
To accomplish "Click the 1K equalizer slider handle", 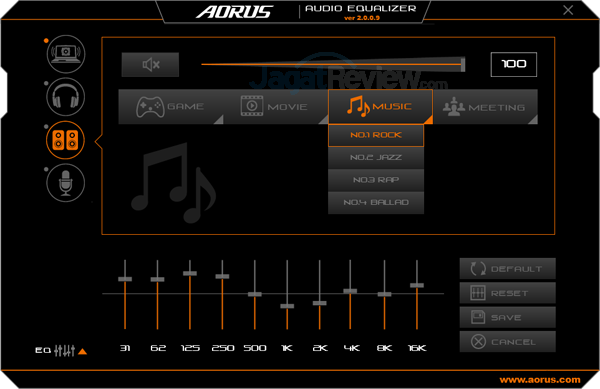I will coord(287,306).
